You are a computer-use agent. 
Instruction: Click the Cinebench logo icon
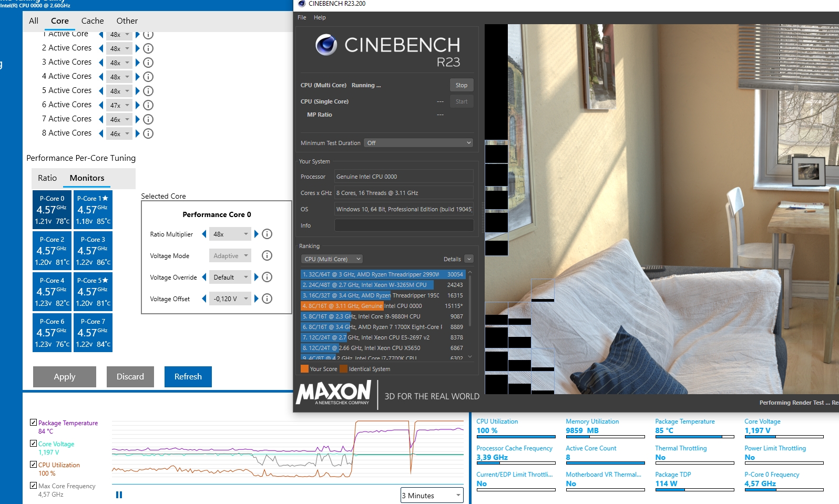coord(326,45)
